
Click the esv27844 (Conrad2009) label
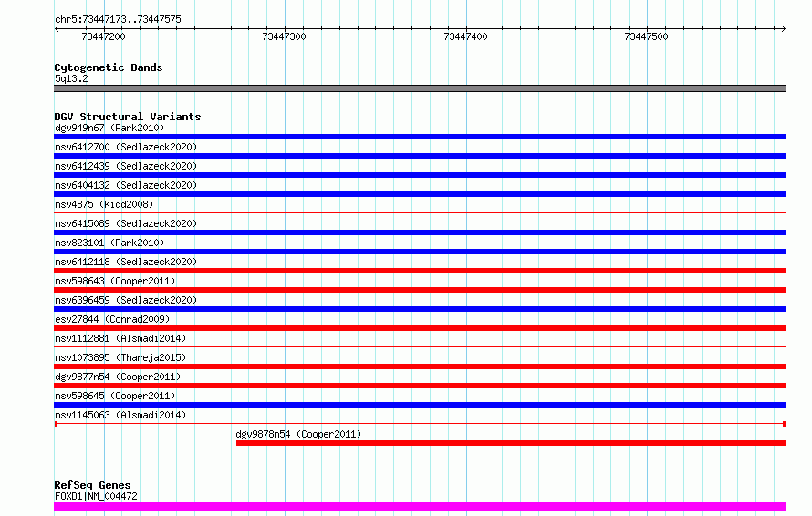[112, 319]
